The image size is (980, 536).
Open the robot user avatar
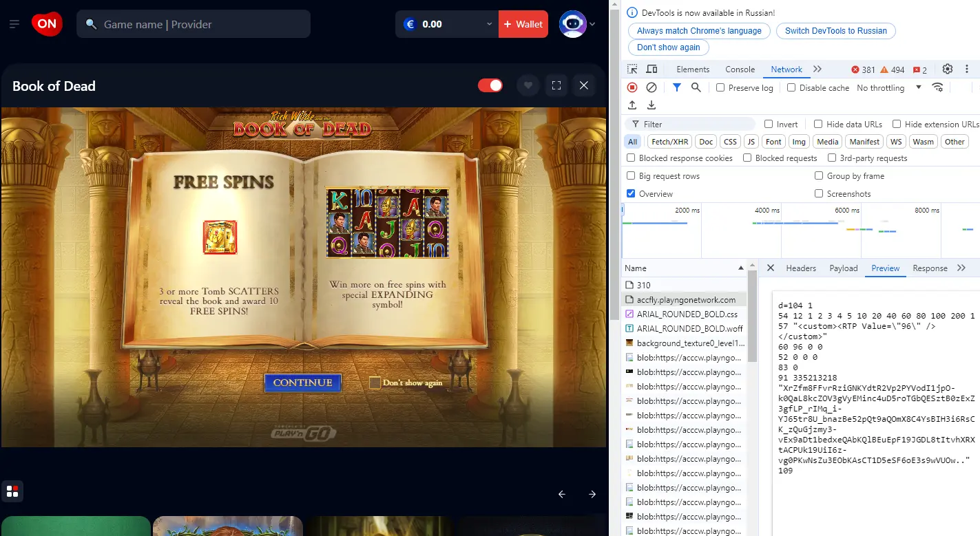pyautogui.click(x=572, y=24)
